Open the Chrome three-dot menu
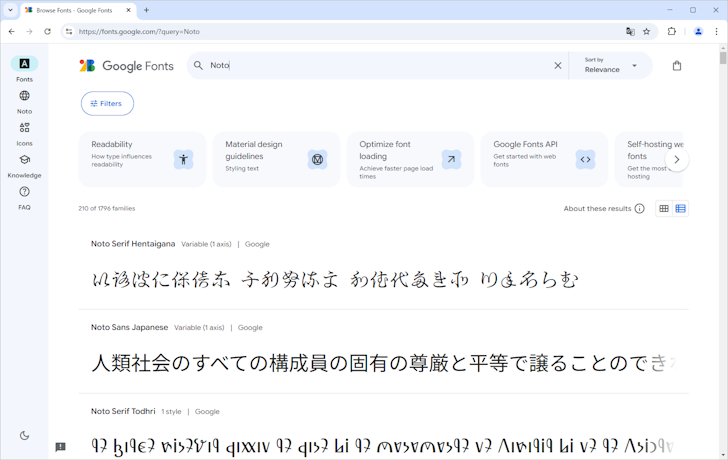The height and width of the screenshot is (460, 728). 716,32
